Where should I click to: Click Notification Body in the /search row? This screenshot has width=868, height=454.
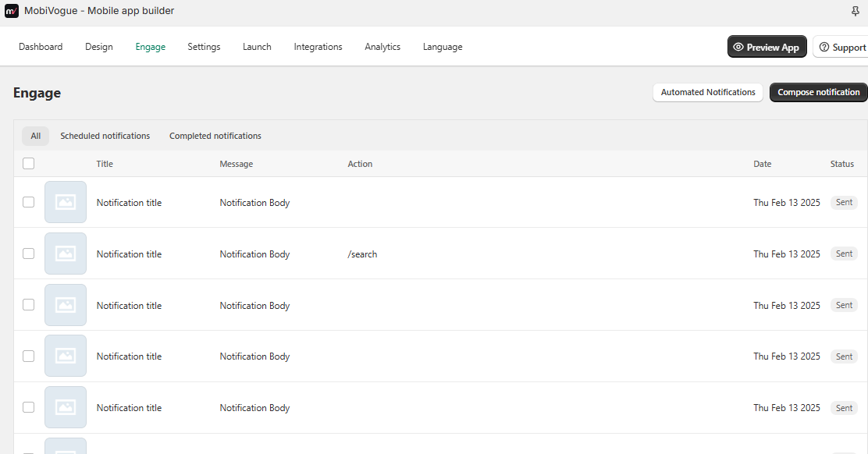(x=254, y=254)
